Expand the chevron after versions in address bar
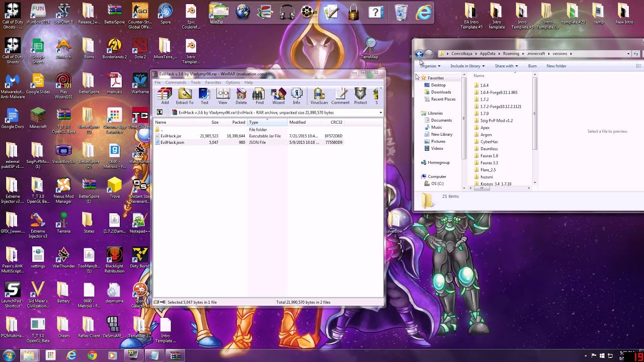 point(572,54)
